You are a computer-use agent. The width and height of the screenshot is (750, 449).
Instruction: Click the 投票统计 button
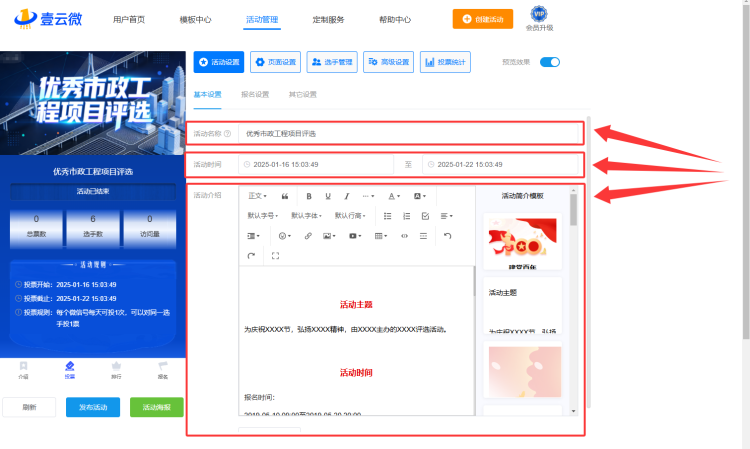point(445,62)
